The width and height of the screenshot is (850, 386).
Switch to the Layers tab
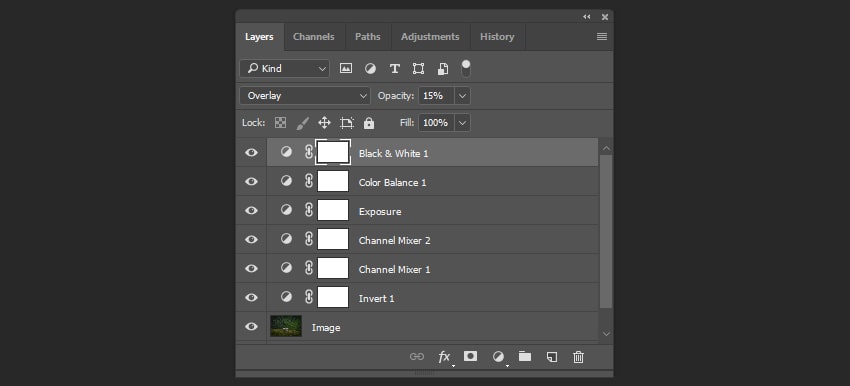point(259,37)
